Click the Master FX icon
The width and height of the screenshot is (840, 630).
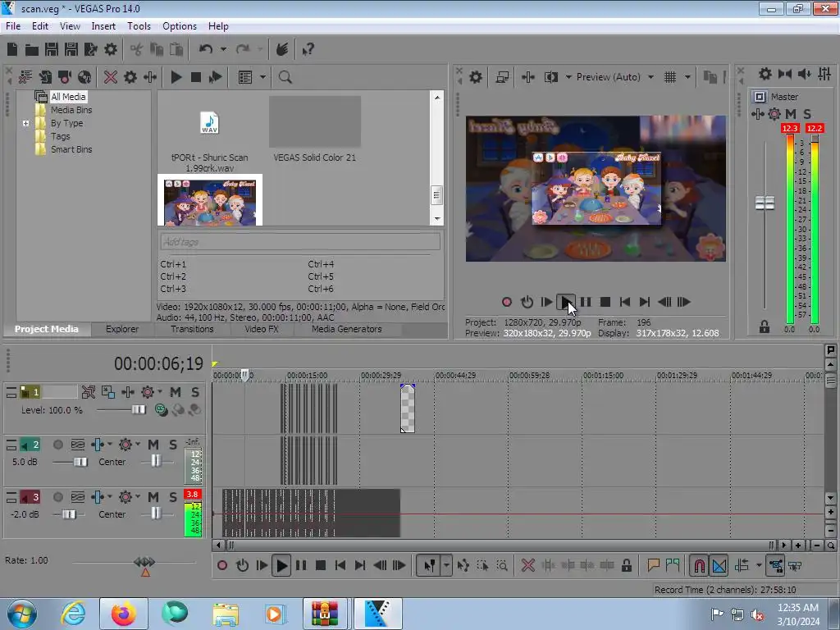[x=757, y=113]
